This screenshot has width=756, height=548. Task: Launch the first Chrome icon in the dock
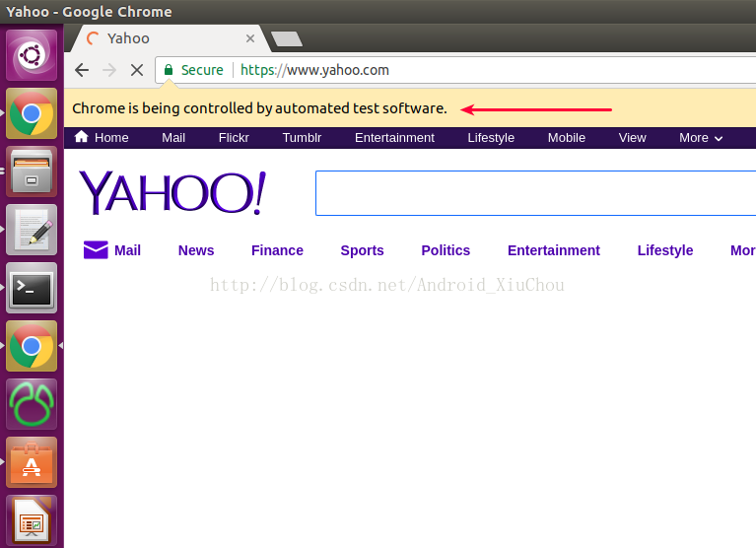click(x=32, y=113)
